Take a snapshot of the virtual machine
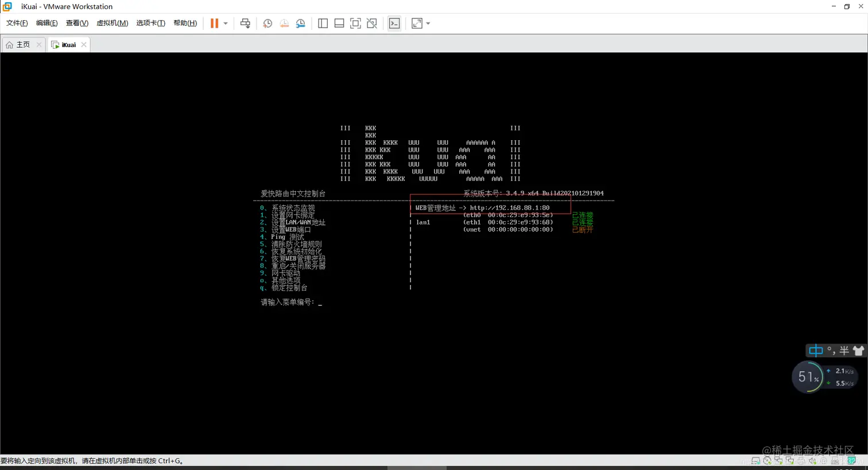 coord(268,24)
